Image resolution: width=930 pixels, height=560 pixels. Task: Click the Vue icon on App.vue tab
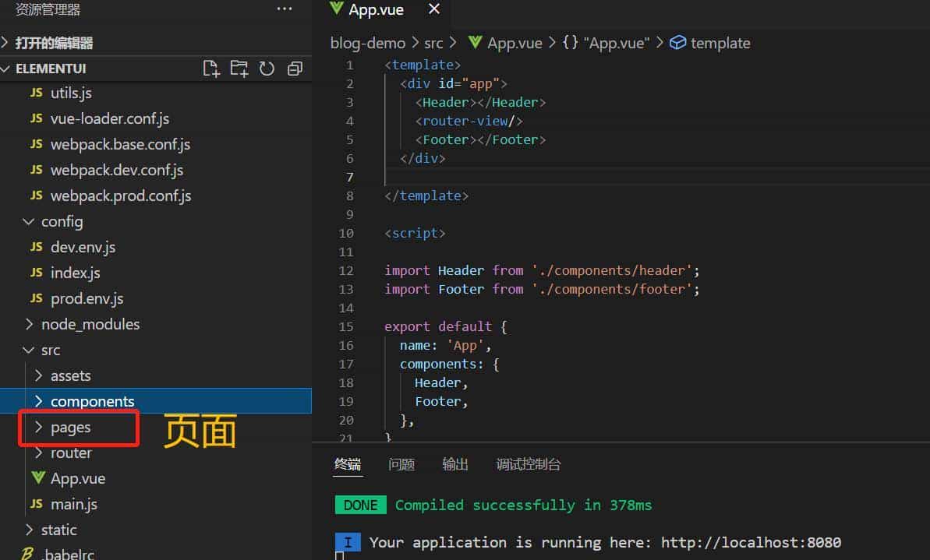(x=336, y=9)
